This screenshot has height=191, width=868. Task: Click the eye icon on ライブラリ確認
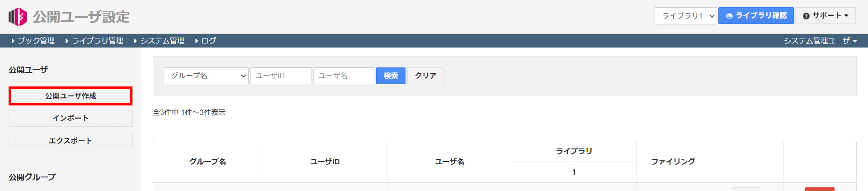729,16
